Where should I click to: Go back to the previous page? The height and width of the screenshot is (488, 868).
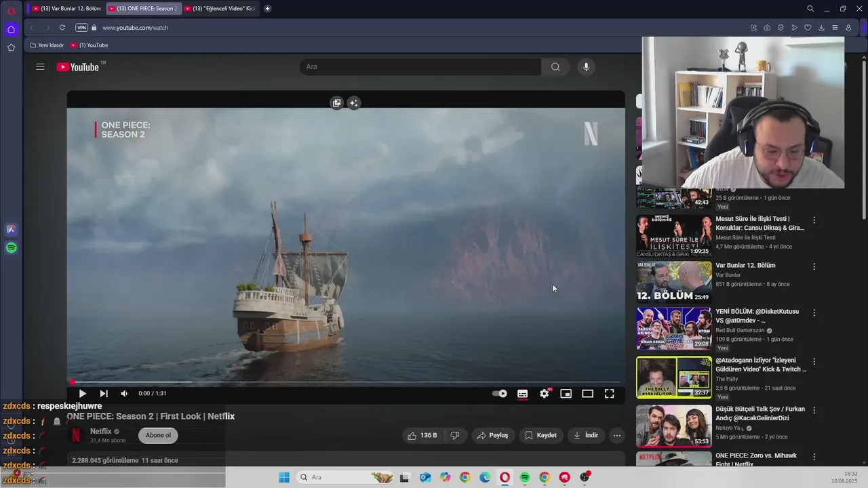pos(31,28)
